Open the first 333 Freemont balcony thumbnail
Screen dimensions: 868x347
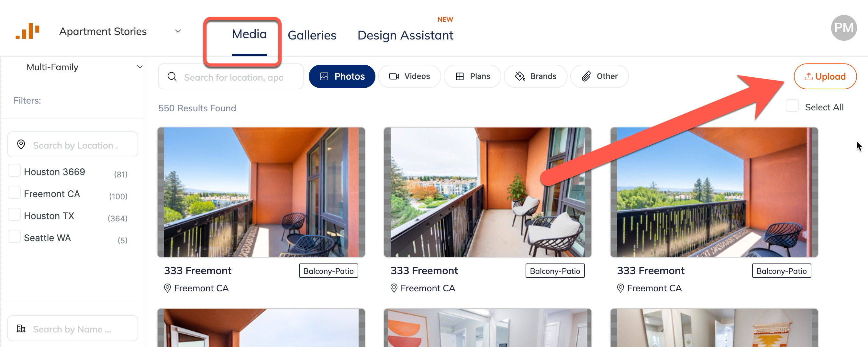tap(261, 192)
